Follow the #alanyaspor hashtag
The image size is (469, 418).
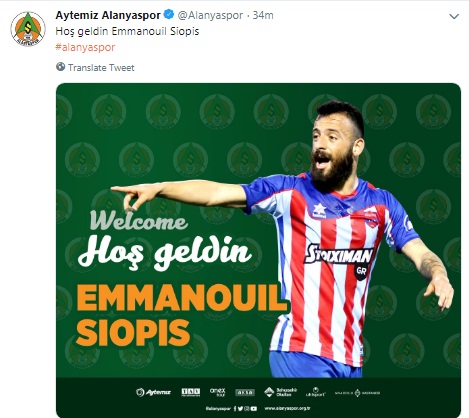point(85,47)
